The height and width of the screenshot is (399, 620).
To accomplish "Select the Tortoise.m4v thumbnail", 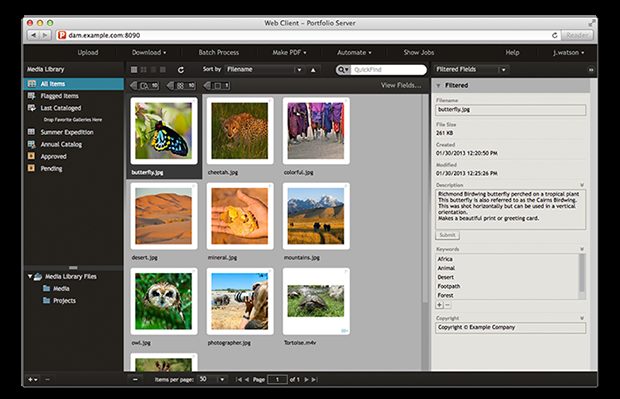I will pyautogui.click(x=316, y=302).
